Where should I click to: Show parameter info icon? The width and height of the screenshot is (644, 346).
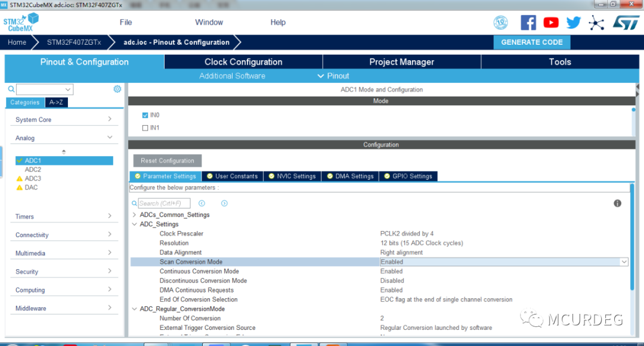click(x=617, y=203)
